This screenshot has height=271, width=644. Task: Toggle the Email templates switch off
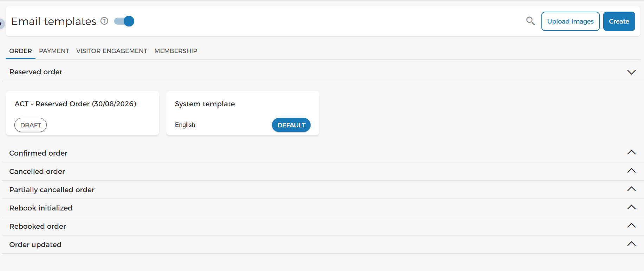124,21
